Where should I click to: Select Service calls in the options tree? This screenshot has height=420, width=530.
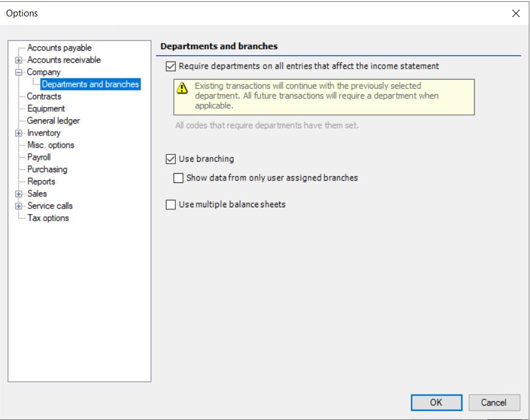(50, 205)
